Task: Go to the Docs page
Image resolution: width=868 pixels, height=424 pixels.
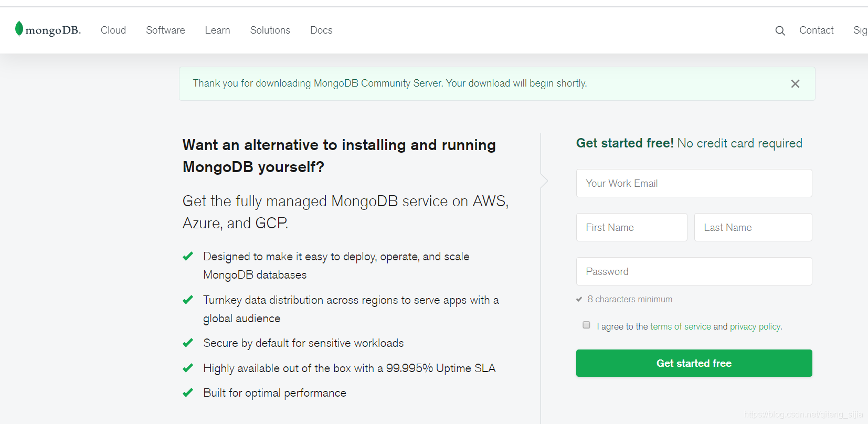Action: (321, 30)
